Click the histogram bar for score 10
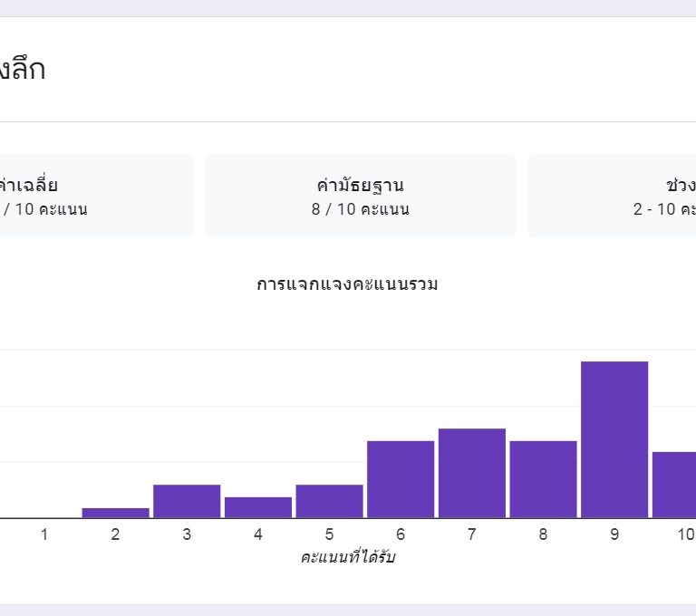Image resolution: width=696 pixels, height=616 pixels. [674, 485]
